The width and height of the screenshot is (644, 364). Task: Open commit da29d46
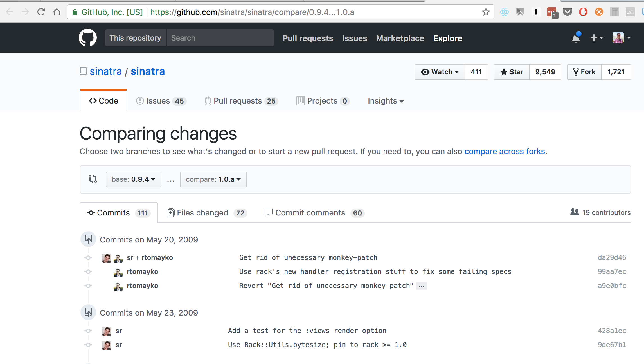point(612,258)
